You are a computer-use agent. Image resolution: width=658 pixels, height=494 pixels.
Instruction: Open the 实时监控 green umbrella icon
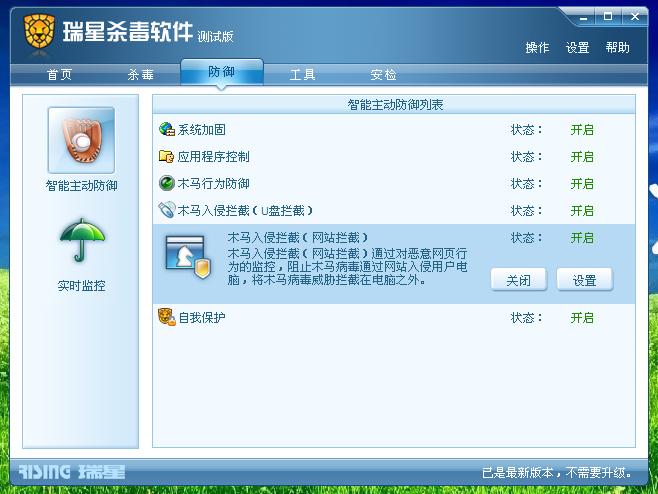pos(82,240)
